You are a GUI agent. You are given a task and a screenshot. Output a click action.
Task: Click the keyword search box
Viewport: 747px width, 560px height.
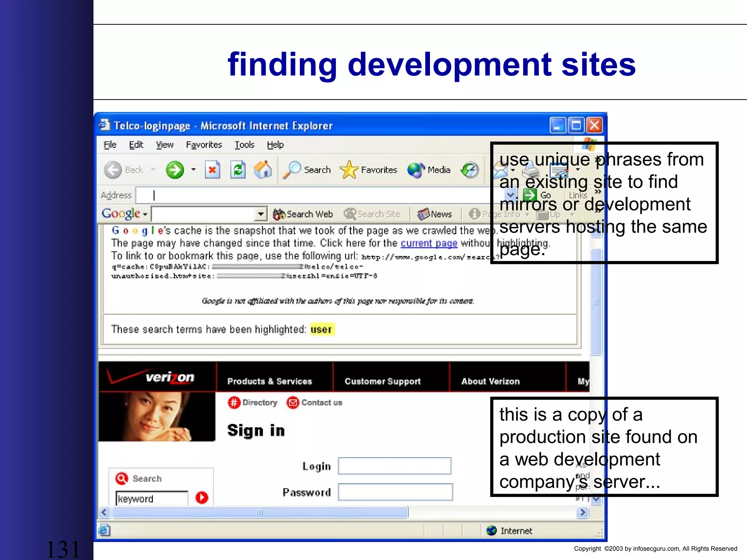tap(152, 498)
